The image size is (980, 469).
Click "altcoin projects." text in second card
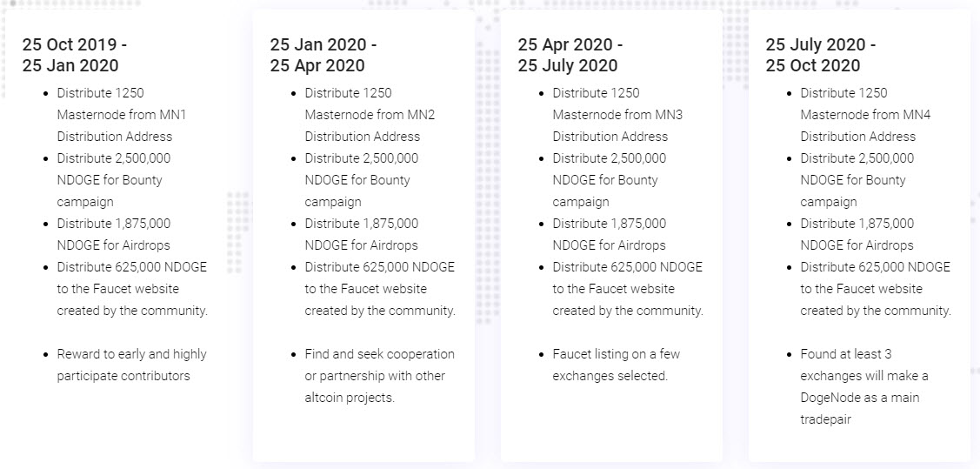click(350, 398)
